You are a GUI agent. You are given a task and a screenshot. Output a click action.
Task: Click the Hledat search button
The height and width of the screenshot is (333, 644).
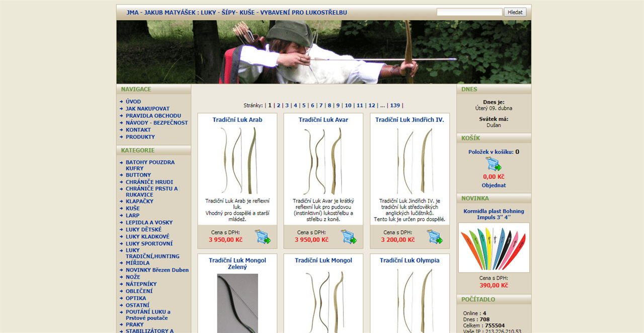(515, 12)
